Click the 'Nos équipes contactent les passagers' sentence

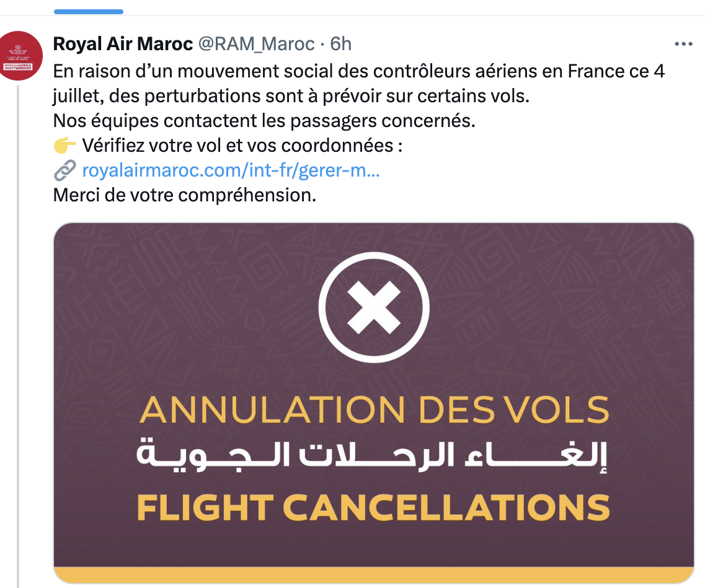pyautogui.click(x=264, y=121)
